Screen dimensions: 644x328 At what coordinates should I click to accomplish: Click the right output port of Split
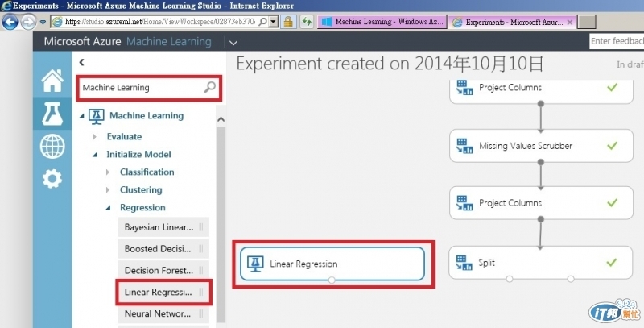tap(571, 279)
